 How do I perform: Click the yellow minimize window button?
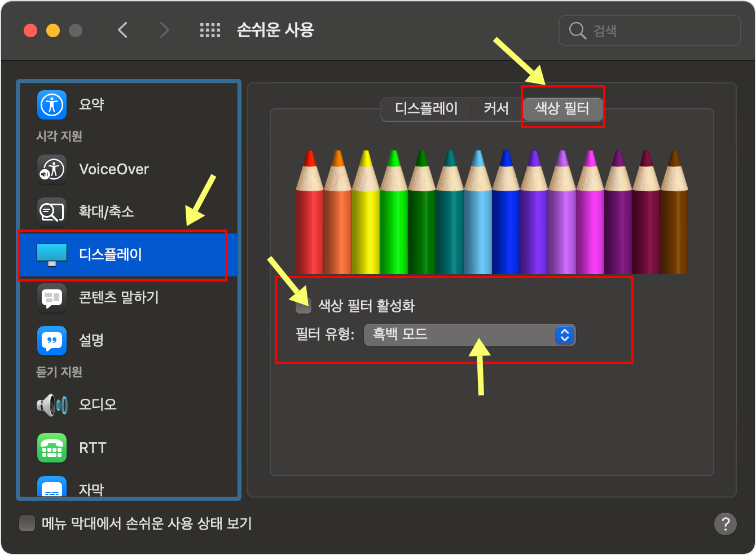point(53,30)
